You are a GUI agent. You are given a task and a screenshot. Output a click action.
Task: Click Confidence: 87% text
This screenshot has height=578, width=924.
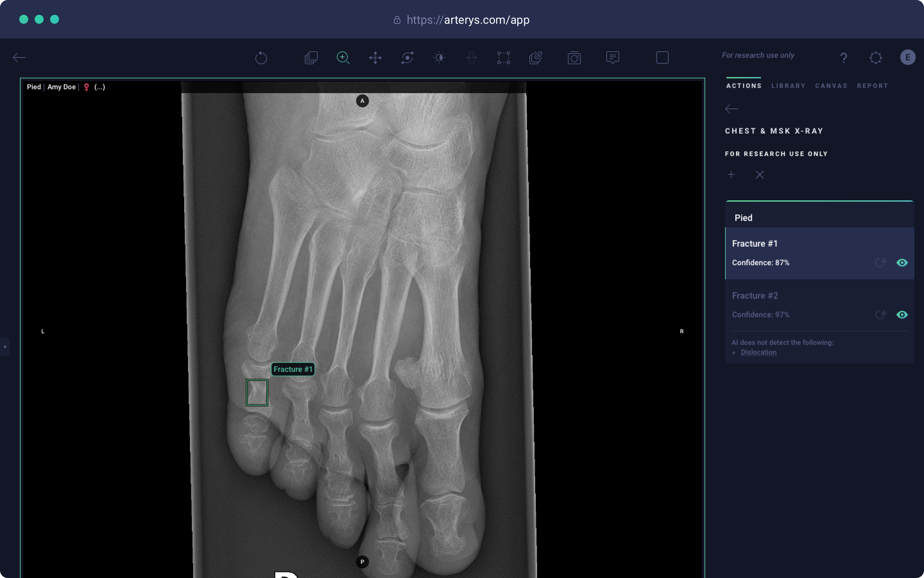(x=761, y=263)
